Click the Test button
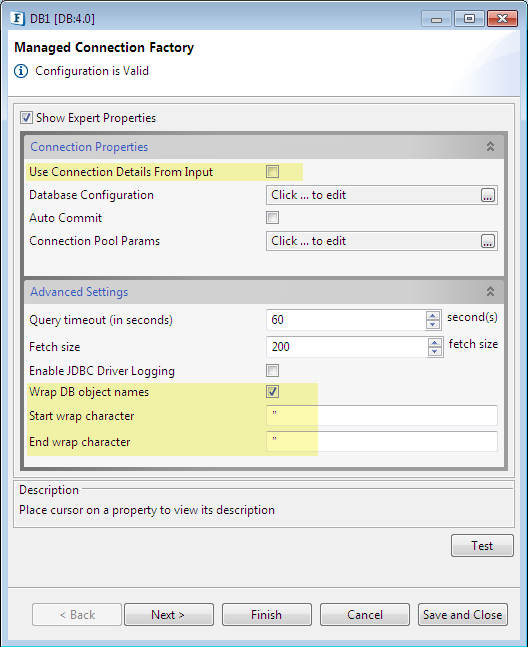 coord(482,545)
